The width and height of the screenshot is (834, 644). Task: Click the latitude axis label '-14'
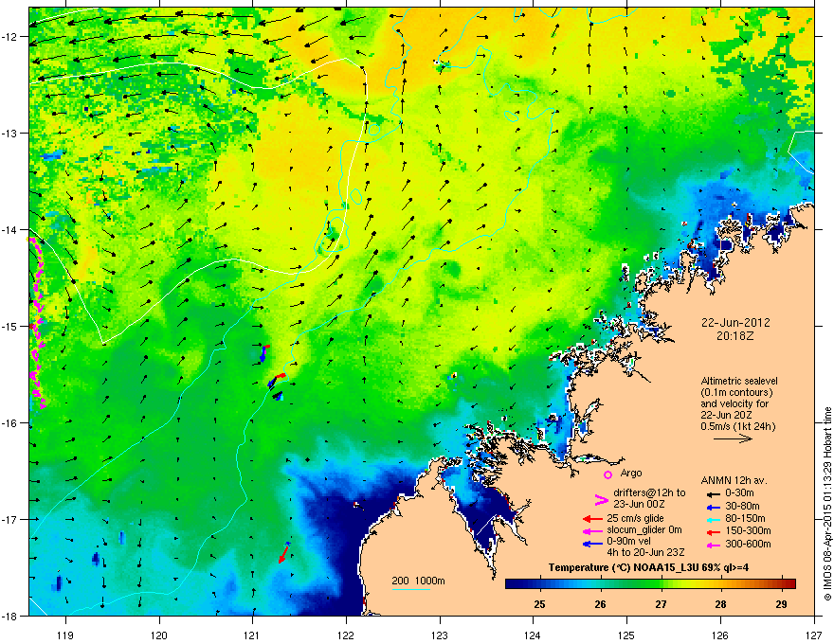(10, 229)
